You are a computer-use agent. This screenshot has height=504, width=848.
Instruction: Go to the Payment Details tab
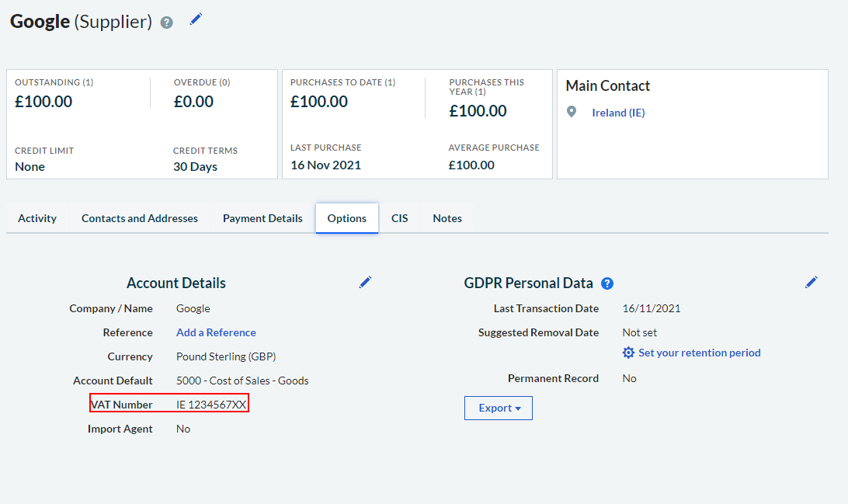tap(262, 218)
